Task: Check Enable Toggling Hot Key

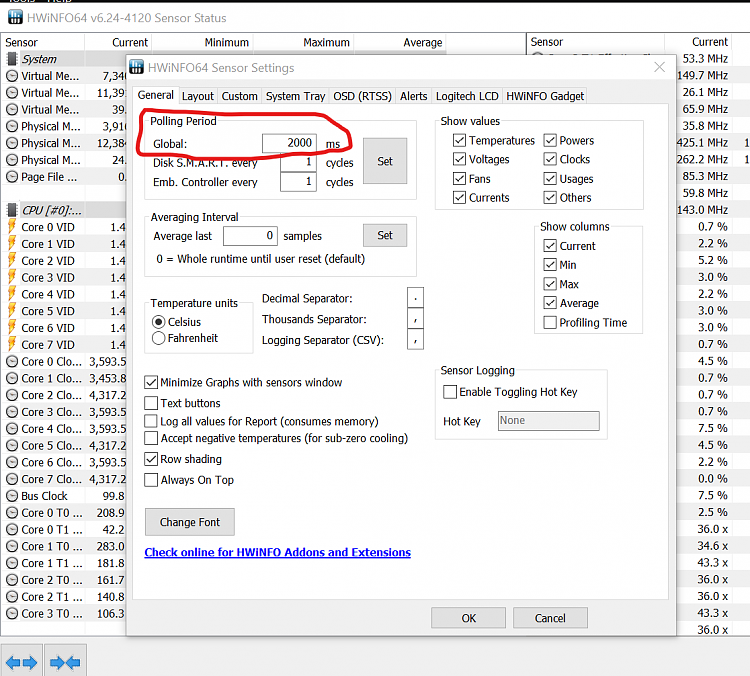Action: 450,392
